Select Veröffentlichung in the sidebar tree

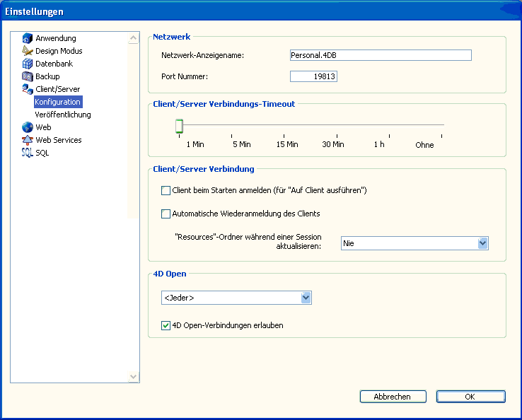coord(63,115)
